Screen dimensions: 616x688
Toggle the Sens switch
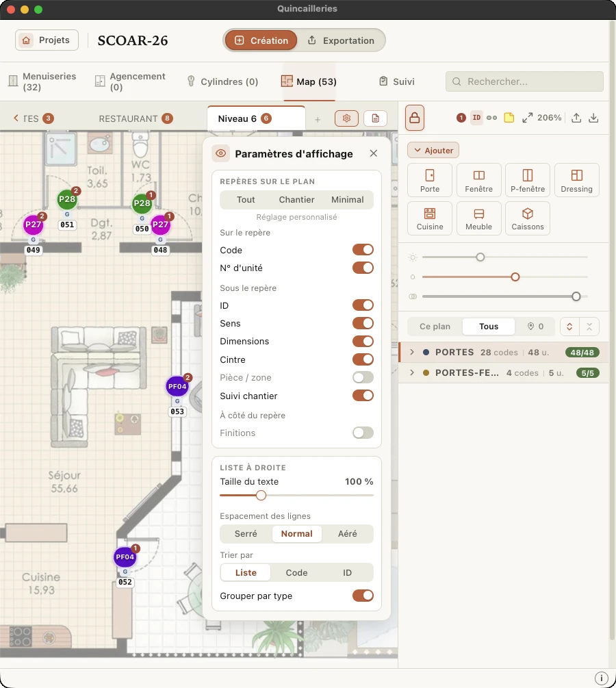pos(363,323)
